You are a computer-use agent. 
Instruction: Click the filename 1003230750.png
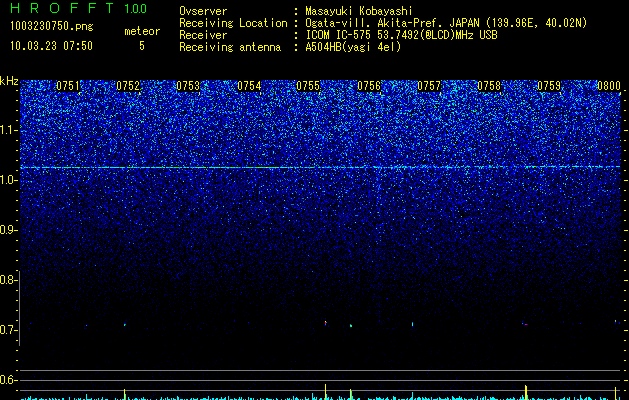(52, 27)
